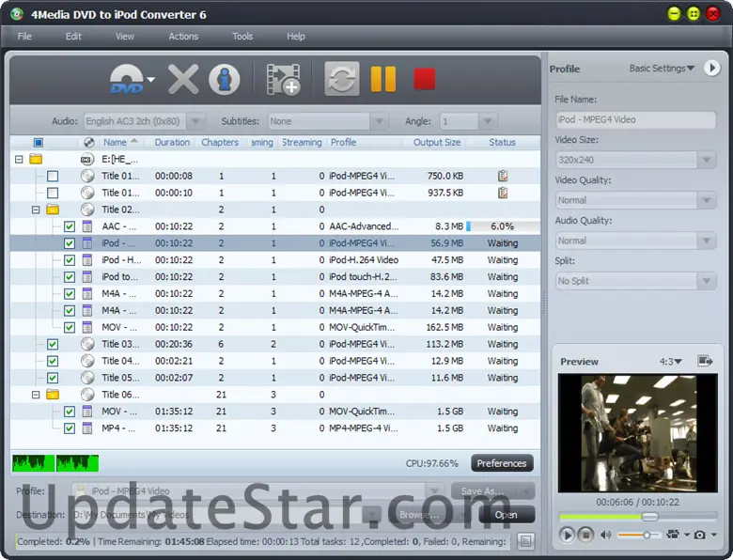The width and height of the screenshot is (733, 560).
Task: Click the status report icon for Title 01 00:00:08
Action: tap(503, 176)
